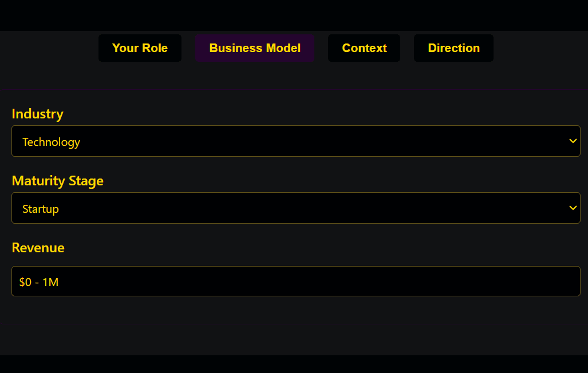Click the highlighted Business Model button
Image resolution: width=588 pixels, height=373 pixels.
255,48
